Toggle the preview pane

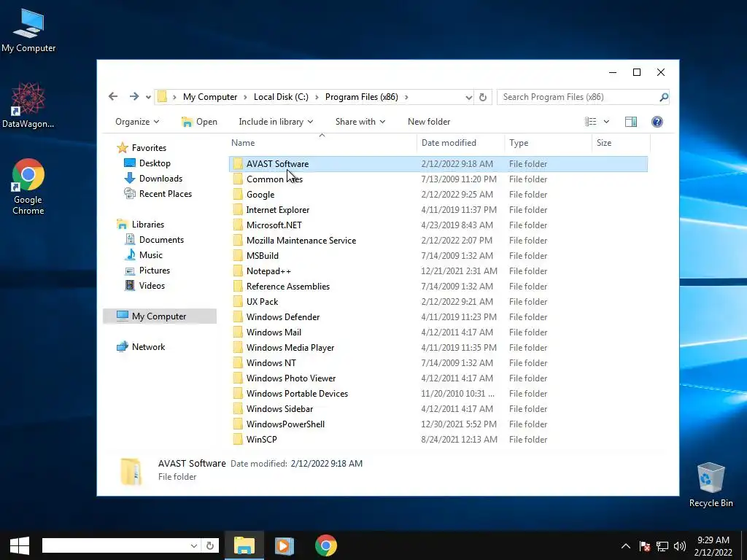(631, 122)
